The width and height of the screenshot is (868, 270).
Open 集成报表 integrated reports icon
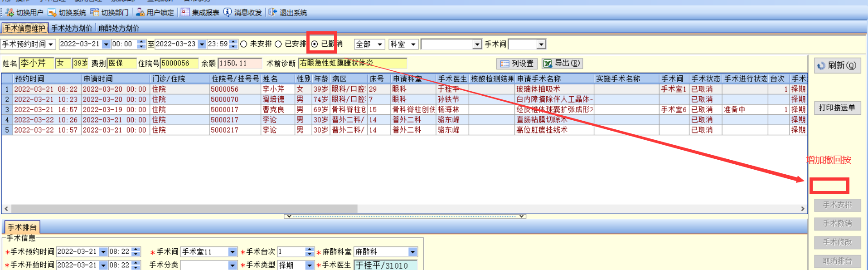185,12
